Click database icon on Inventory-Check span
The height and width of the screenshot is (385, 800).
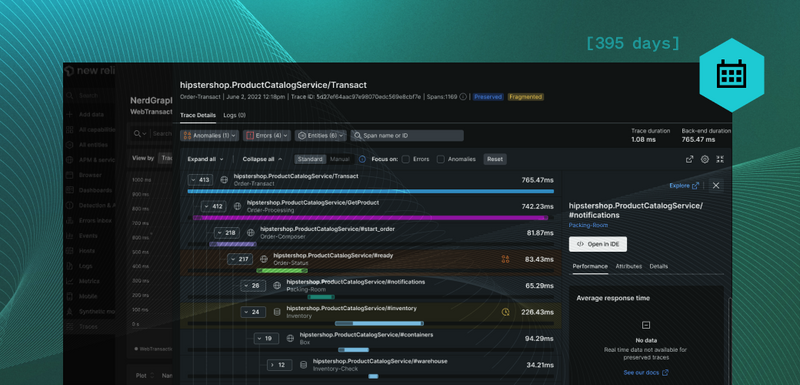(x=304, y=365)
